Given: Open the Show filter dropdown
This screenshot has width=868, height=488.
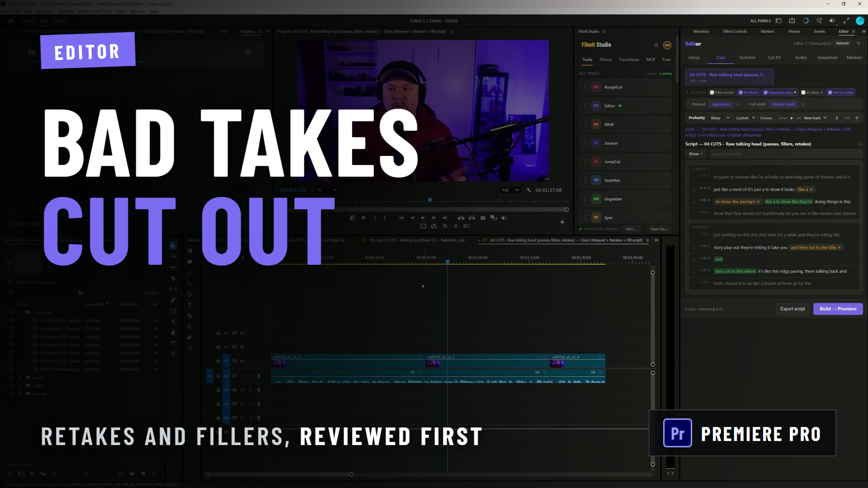Looking at the screenshot, I should click(696, 154).
